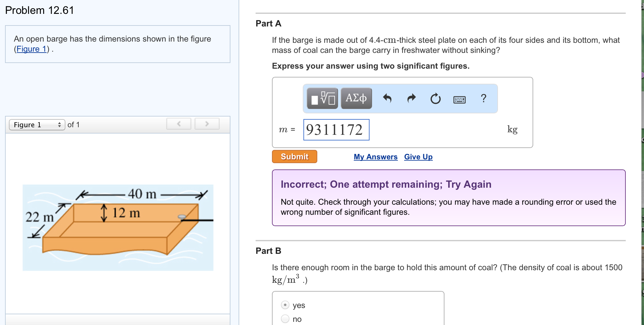The height and width of the screenshot is (325, 644).
Task: Click the undo arrow in the equation toolbar
Action: [387, 98]
